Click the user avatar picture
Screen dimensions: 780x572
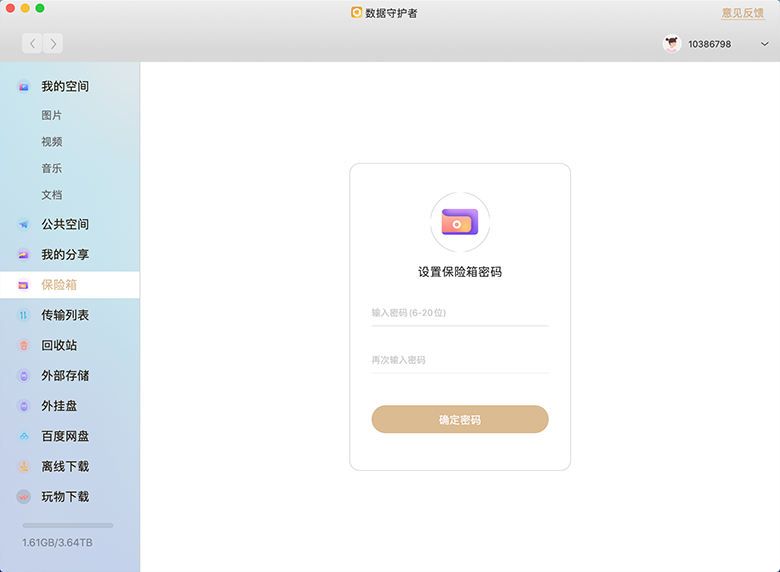click(672, 44)
